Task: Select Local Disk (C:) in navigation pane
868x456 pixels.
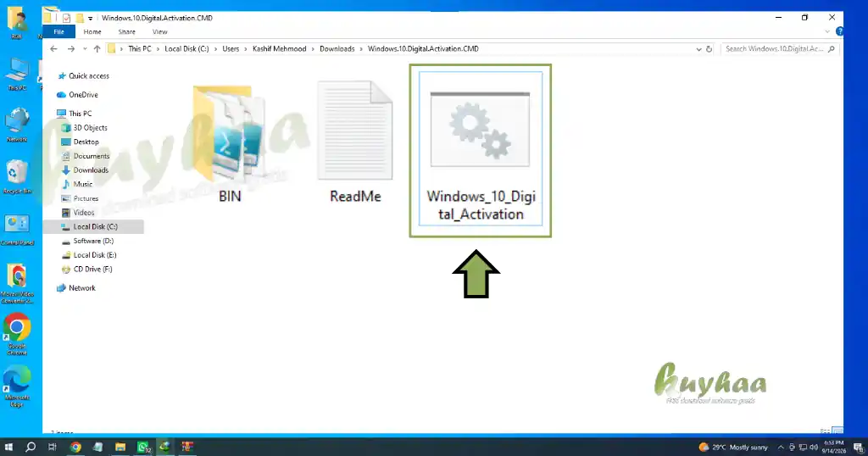Action: coord(93,226)
